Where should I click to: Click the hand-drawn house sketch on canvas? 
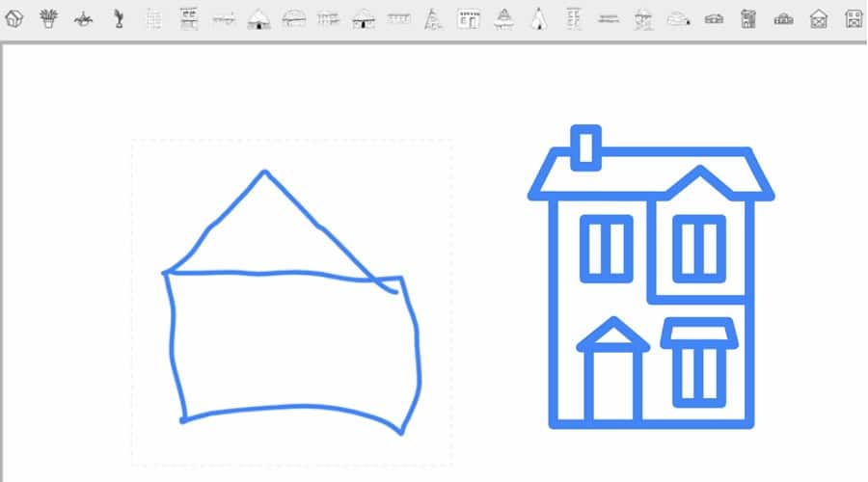tap(291, 303)
